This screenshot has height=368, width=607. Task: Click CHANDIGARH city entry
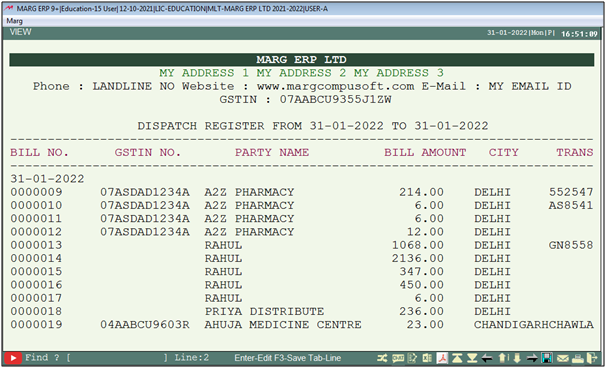(511, 325)
